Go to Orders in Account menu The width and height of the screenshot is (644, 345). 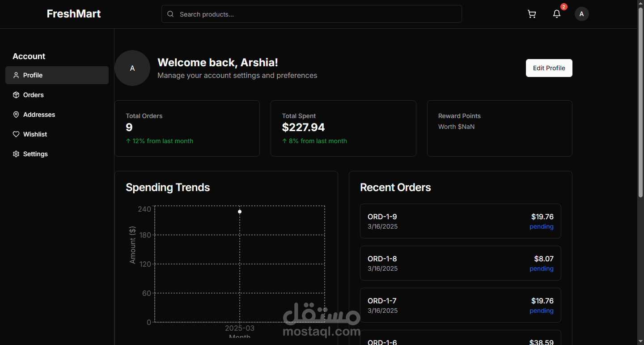(x=57, y=95)
